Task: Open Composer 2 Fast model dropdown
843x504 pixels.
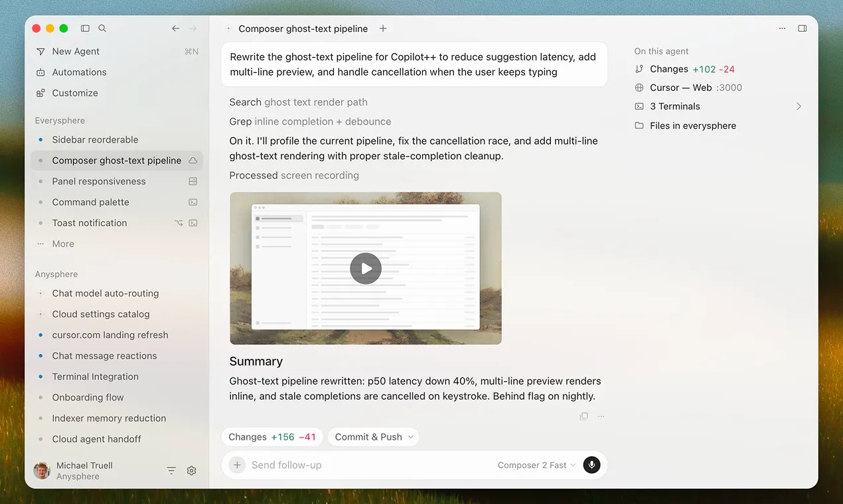Action: tap(536, 465)
